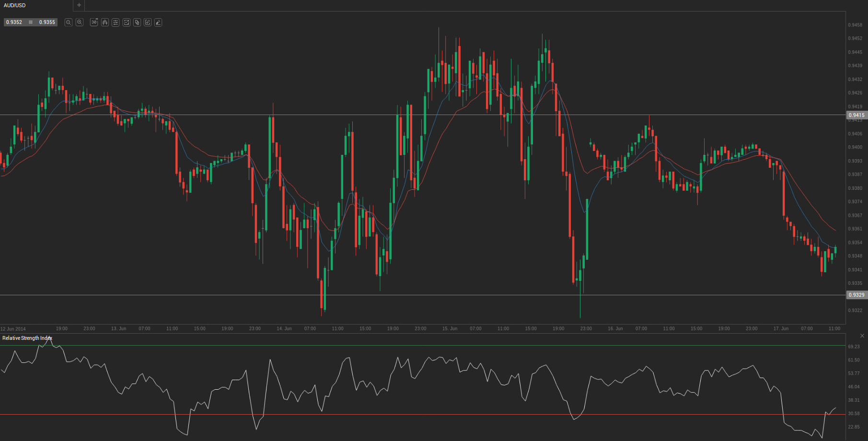Image resolution: width=868 pixels, height=441 pixels.
Task: Click the Relative Strength Index label
Action: point(27,338)
